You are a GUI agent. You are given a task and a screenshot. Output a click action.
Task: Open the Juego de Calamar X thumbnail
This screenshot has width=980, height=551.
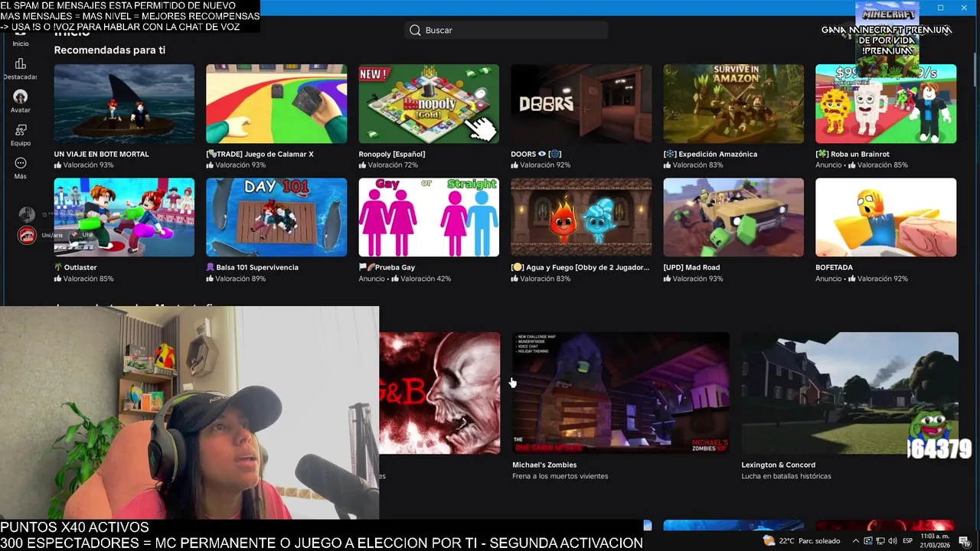coord(276,103)
